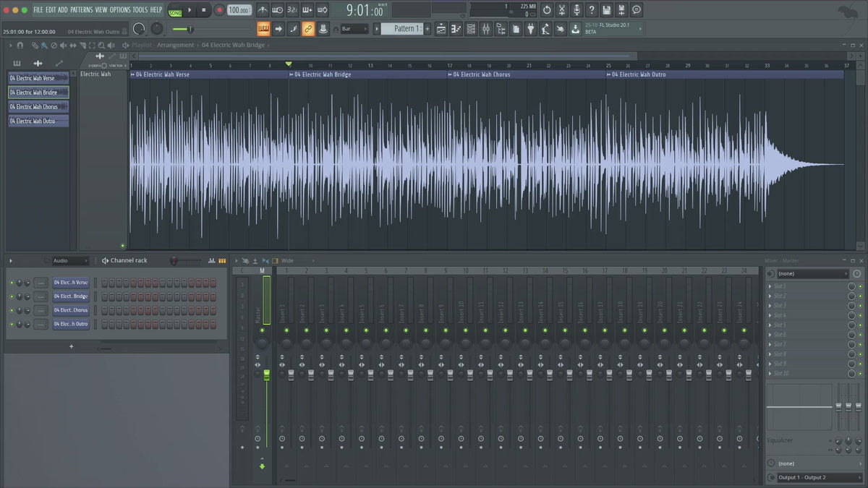Click the undo history icon
868x488 pixels.
point(546,10)
